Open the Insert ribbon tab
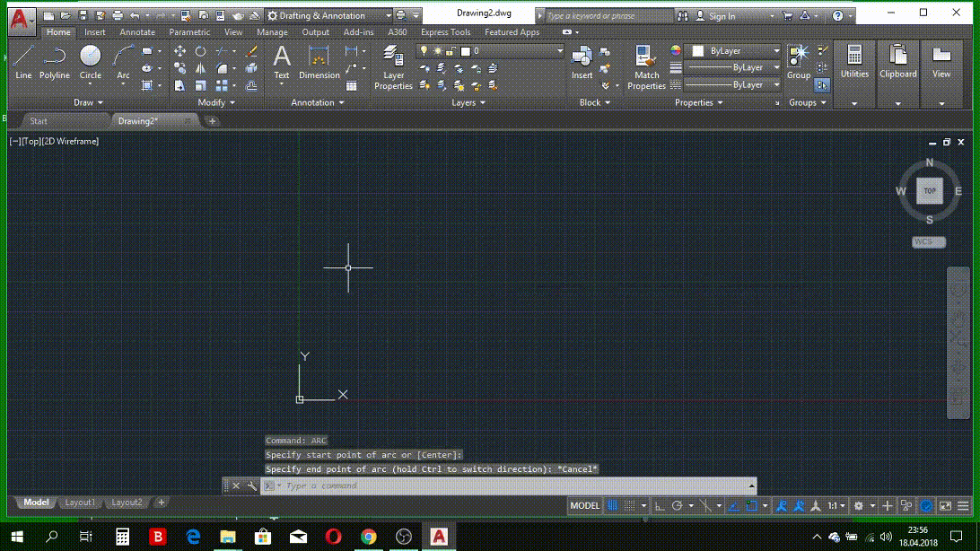 coord(95,32)
